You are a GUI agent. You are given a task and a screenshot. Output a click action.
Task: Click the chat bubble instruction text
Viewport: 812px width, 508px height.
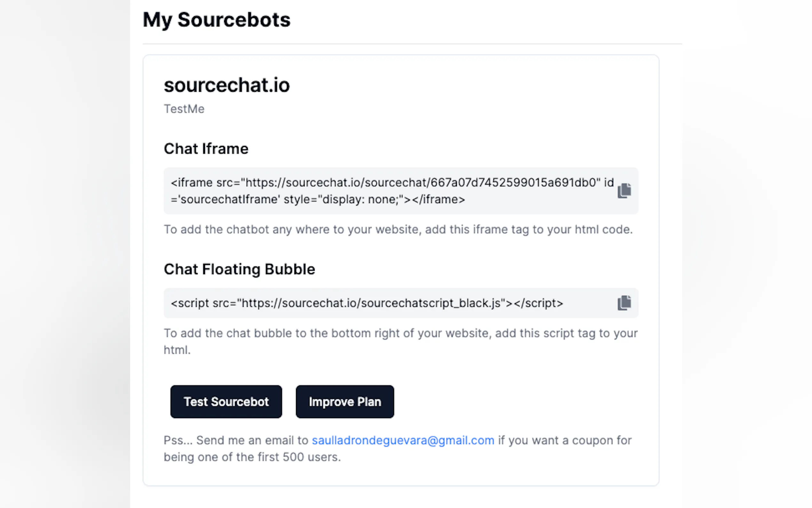(x=400, y=333)
